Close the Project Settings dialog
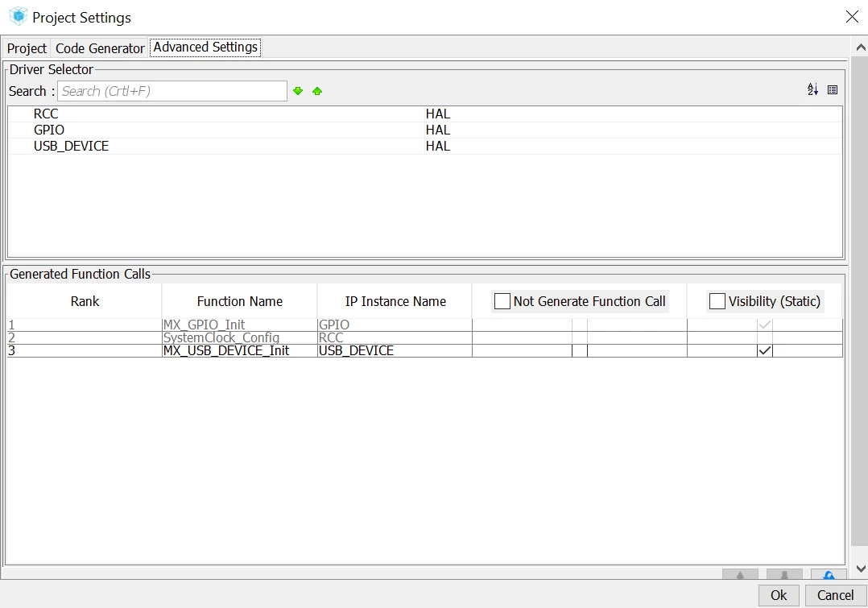 click(x=852, y=17)
